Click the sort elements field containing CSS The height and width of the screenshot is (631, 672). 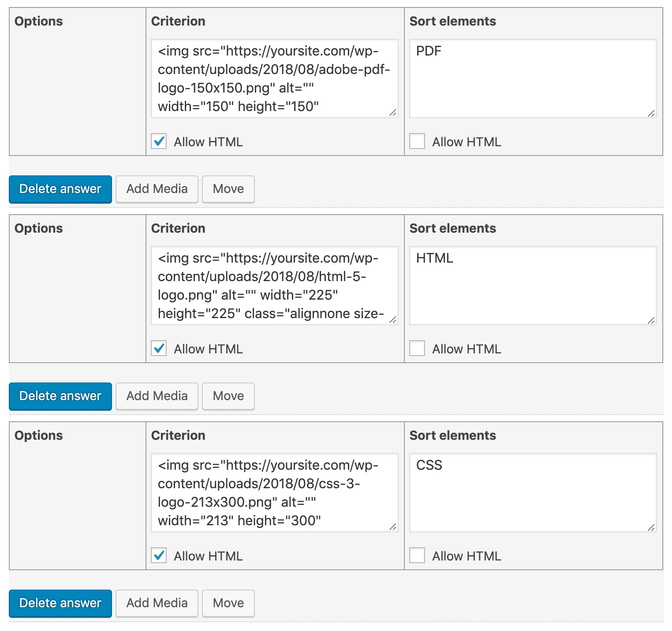tap(533, 493)
